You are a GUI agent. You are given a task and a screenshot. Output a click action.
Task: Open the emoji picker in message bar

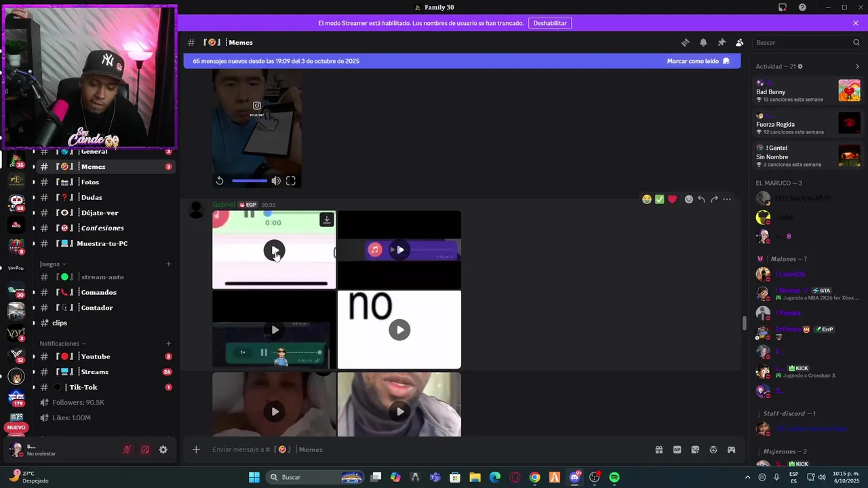point(713,449)
